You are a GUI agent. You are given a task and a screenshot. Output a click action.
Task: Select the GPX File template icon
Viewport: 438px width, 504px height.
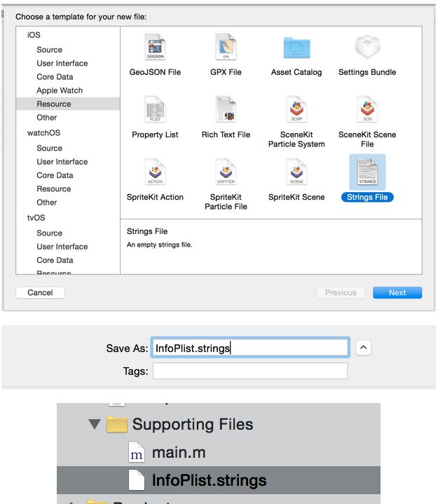click(226, 47)
